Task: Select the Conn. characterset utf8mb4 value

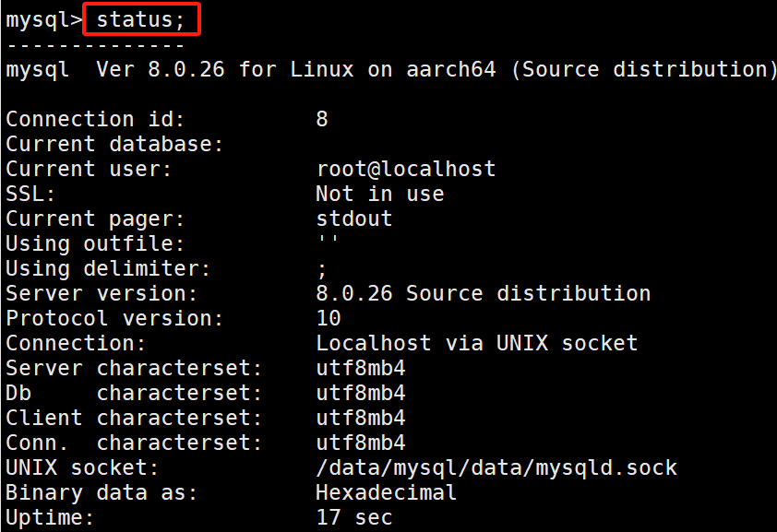Action: 361,443
